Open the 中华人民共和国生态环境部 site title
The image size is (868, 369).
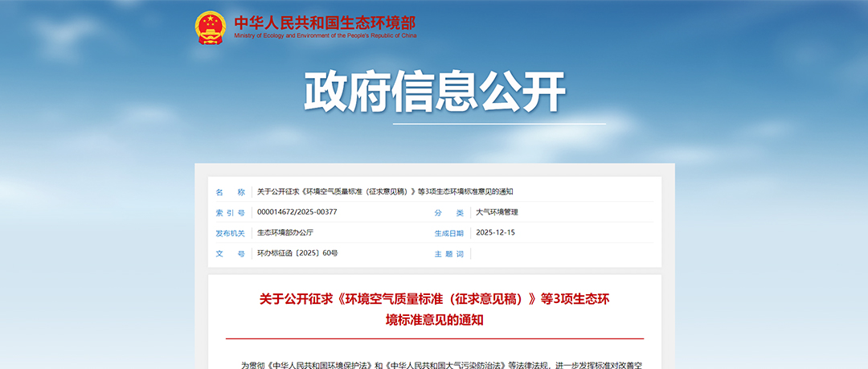325,23
